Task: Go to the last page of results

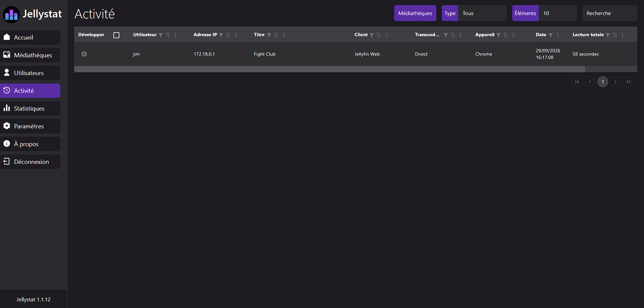Action: [628, 82]
